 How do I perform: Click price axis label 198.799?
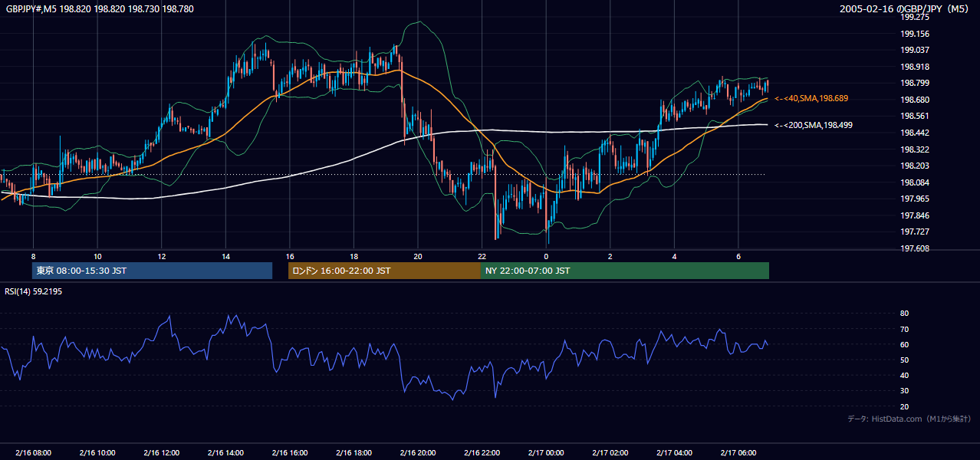pos(915,84)
